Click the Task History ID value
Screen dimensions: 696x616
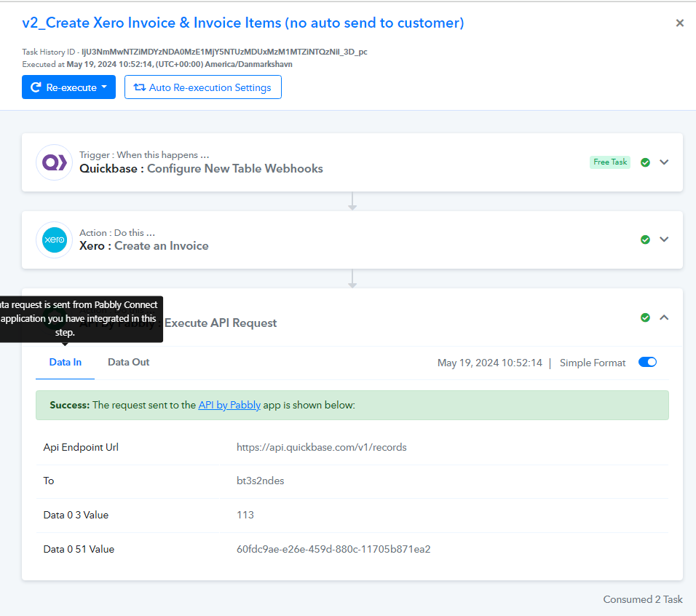click(224, 52)
